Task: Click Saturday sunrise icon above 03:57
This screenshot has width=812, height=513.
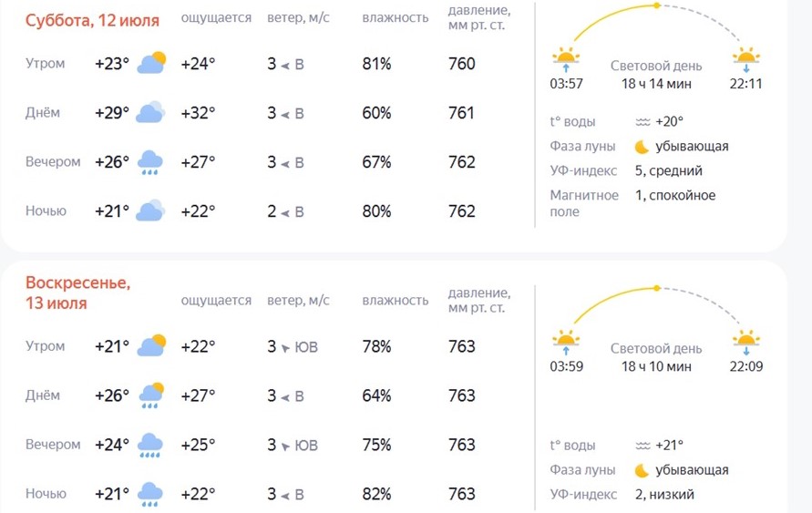Action: click(x=566, y=59)
